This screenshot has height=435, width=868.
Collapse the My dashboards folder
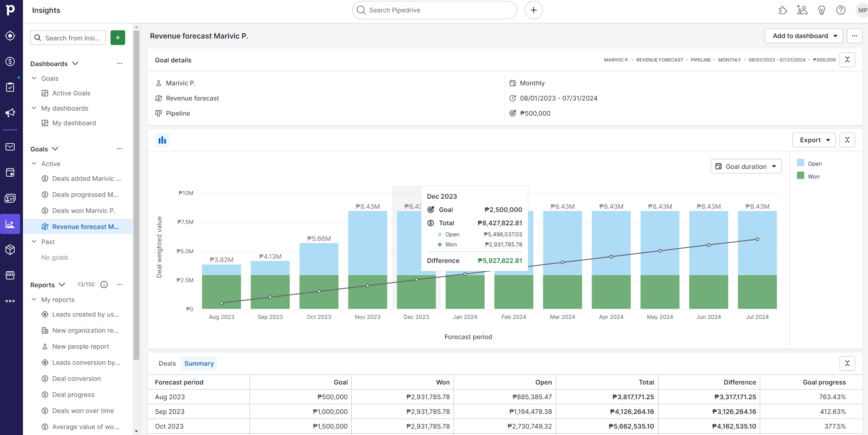[x=34, y=108]
